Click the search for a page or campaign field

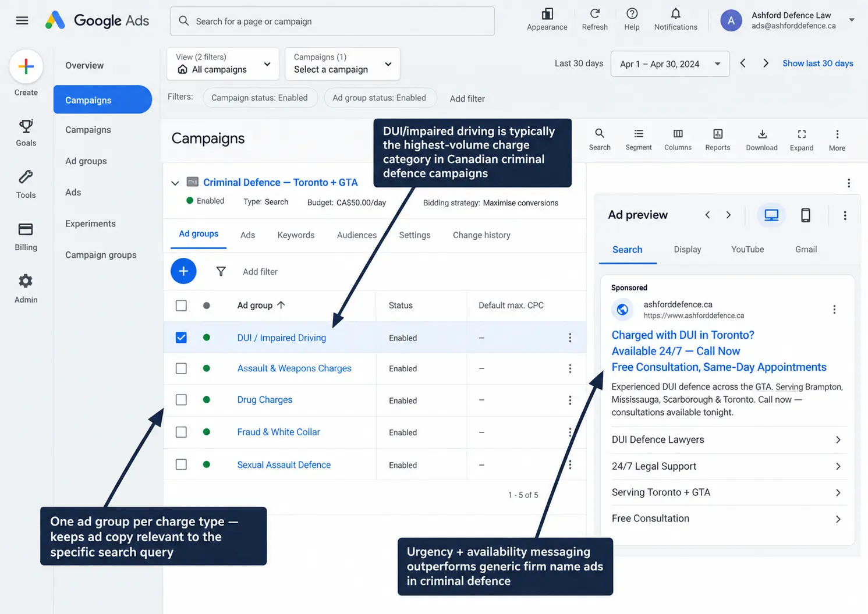click(x=332, y=21)
